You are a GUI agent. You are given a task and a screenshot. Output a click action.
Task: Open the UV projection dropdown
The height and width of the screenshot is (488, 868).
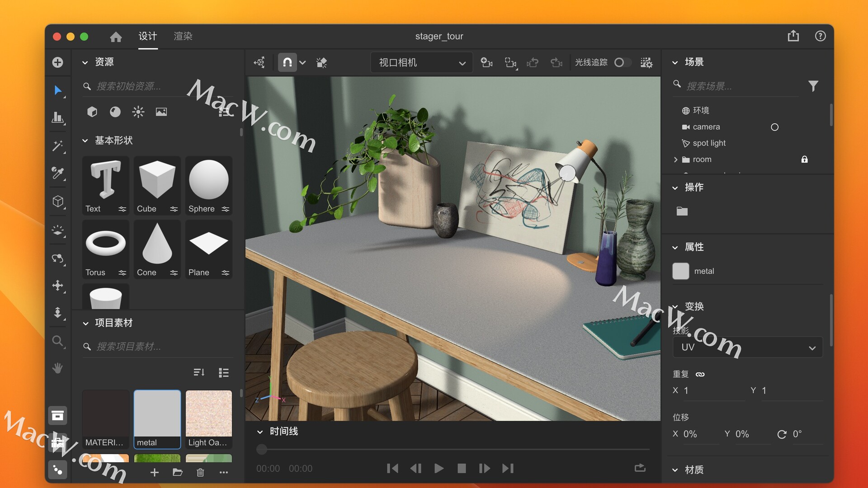click(748, 347)
